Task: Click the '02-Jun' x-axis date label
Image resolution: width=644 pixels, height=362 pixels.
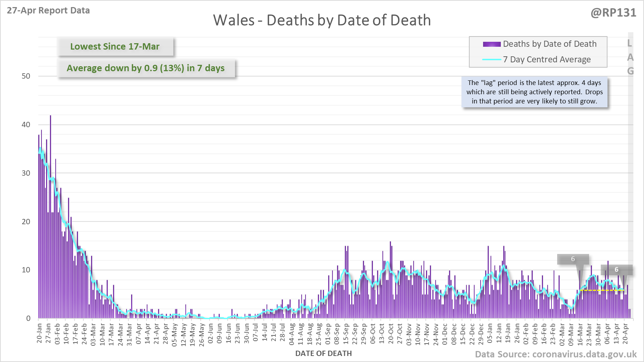Action: click(x=211, y=333)
